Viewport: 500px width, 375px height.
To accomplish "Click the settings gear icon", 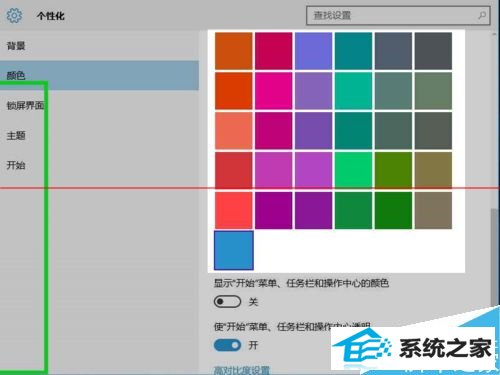I will tap(14, 15).
